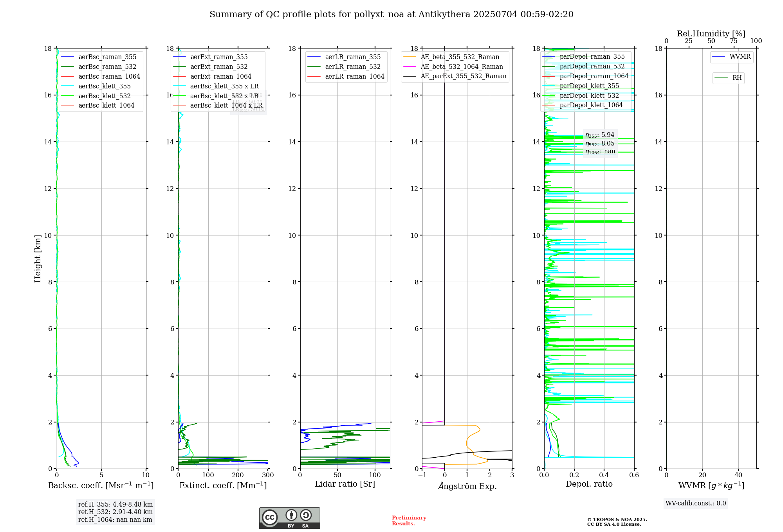The image size is (783, 532).
Task: Select legend entry parDepol_raman_355
Action: tap(584, 57)
